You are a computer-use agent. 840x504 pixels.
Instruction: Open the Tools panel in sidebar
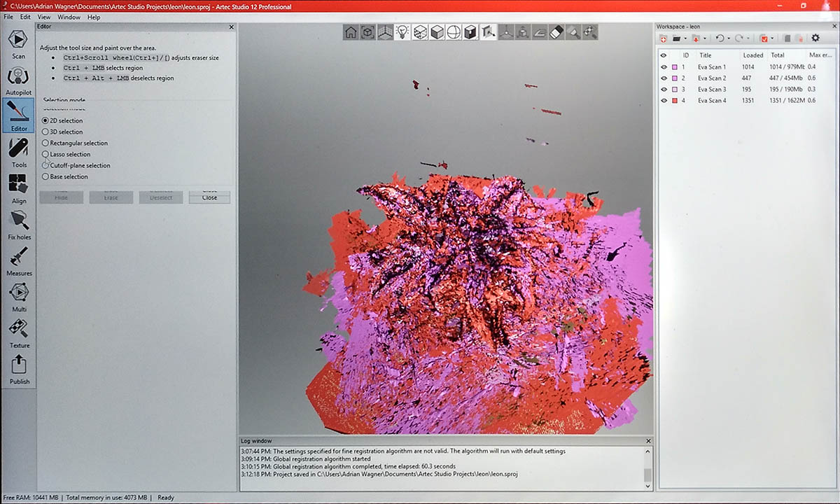click(19, 153)
